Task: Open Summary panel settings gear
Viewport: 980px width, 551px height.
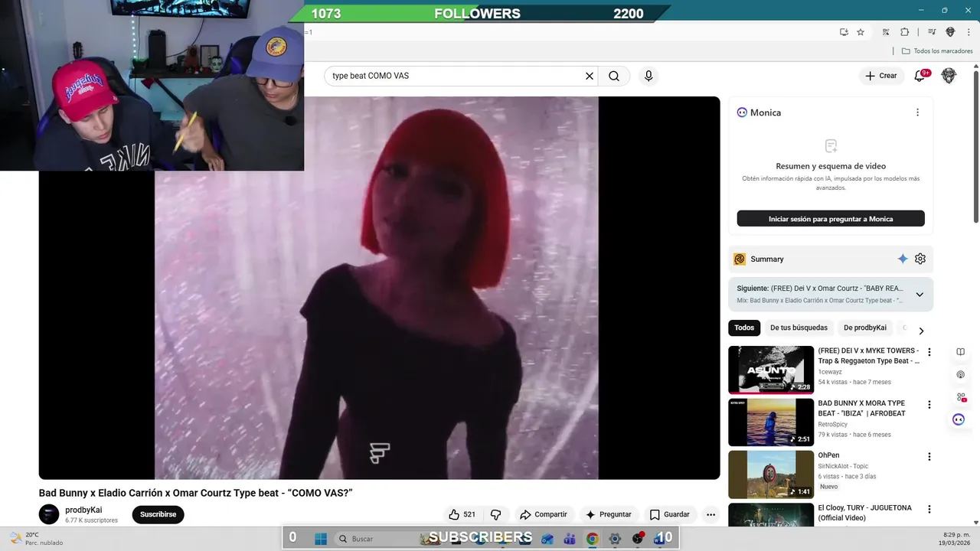Action: (920, 259)
